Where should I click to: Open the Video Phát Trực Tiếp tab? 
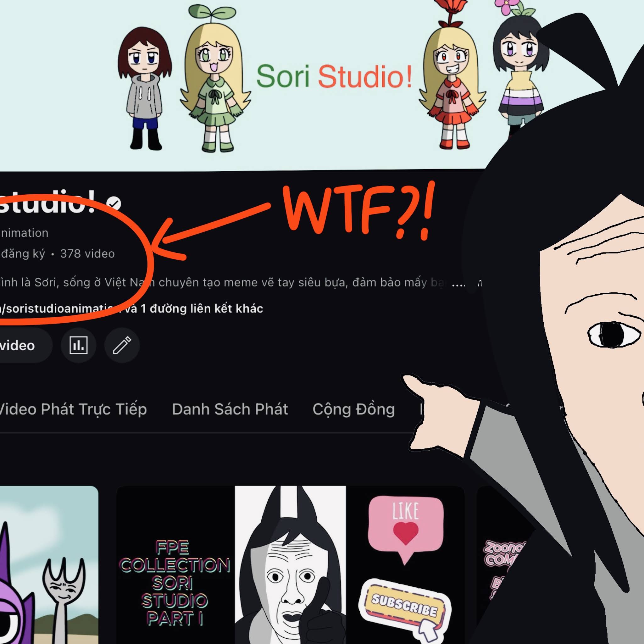(73, 409)
